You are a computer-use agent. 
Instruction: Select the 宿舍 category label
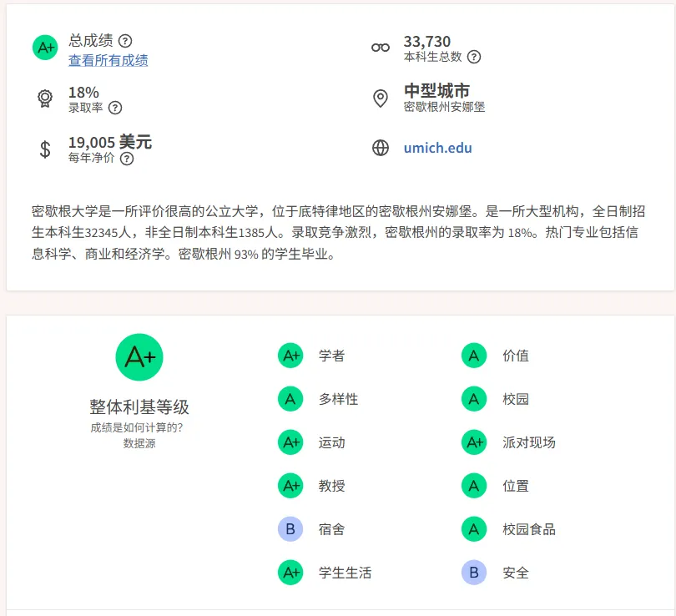(x=331, y=529)
